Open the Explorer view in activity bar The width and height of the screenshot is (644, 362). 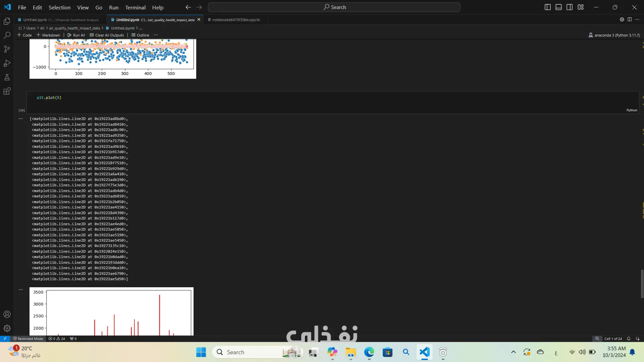pos(7,21)
